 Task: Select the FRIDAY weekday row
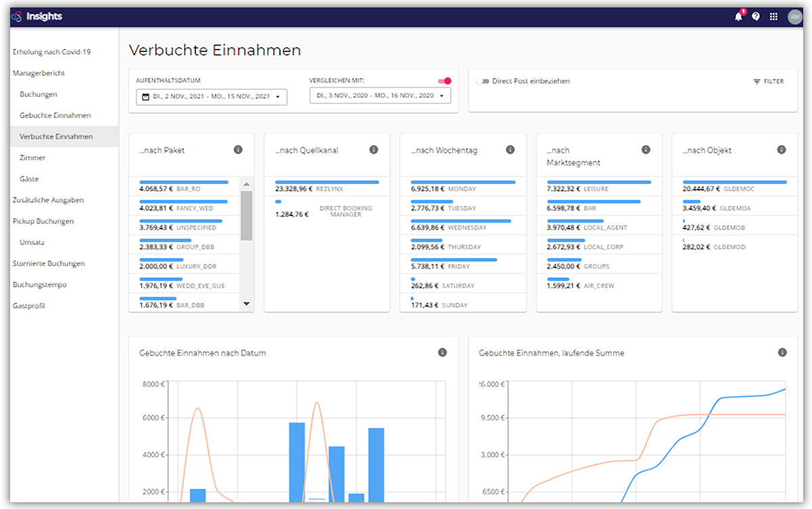point(463,264)
